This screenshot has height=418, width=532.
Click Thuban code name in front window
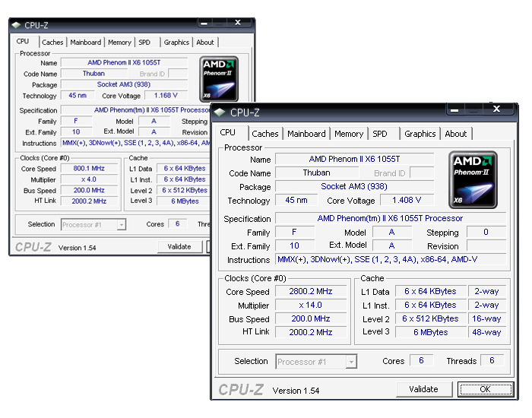coord(317,173)
